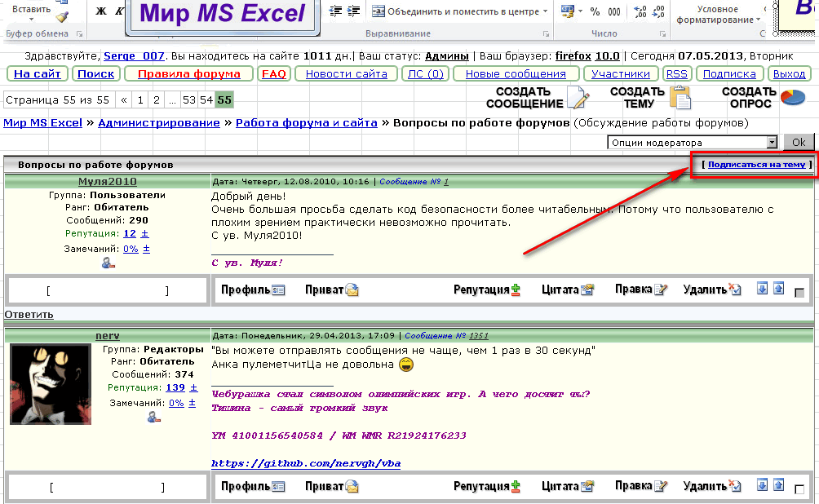Click the Ответить link
The image size is (819, 504).
click(29, 315)
